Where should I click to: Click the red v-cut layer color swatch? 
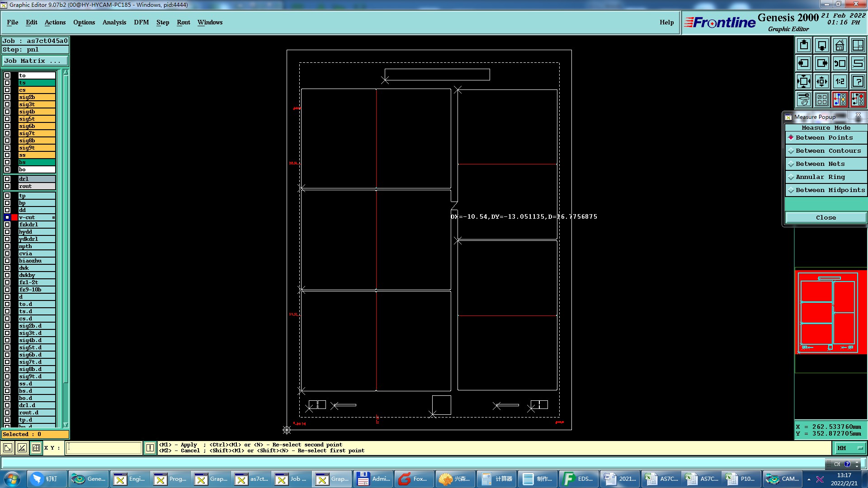click(x=14, y=217)
